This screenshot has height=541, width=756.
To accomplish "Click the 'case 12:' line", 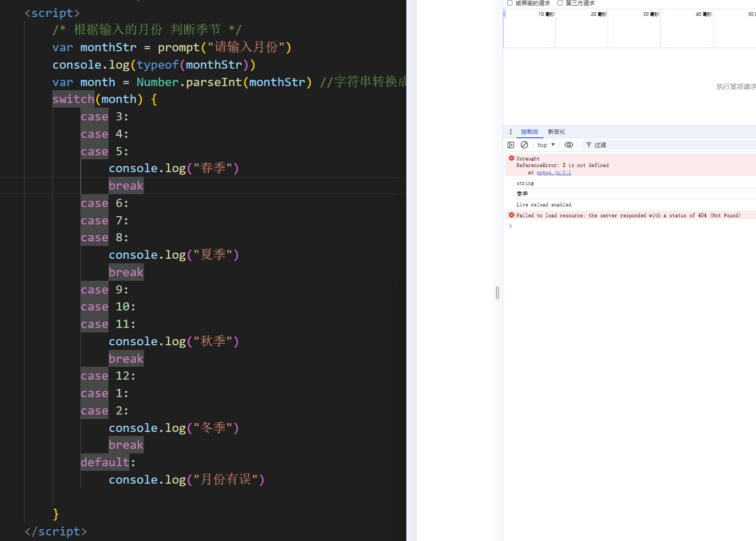I will tap(108, 376).
